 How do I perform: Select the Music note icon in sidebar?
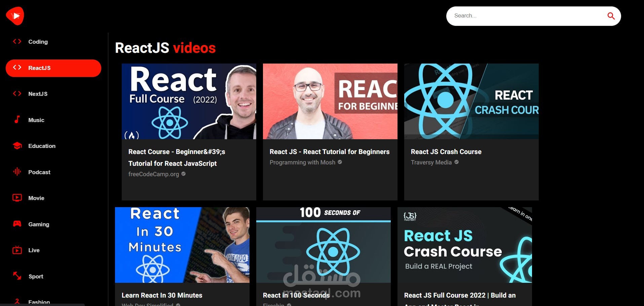point(17,120)
